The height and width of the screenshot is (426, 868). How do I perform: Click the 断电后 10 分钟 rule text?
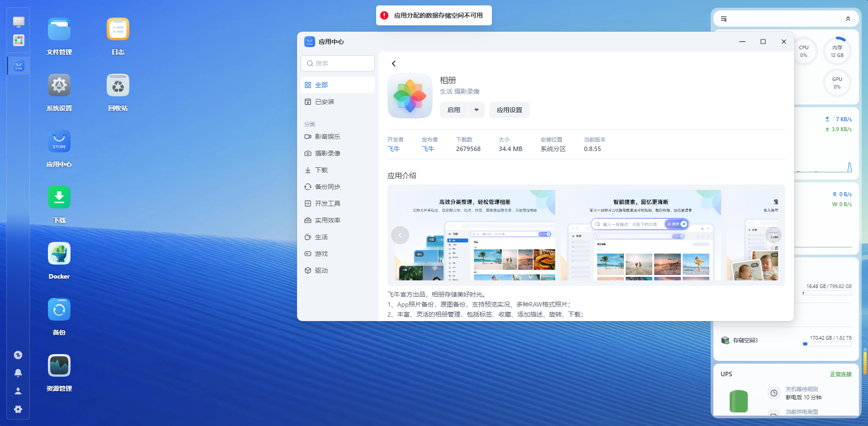(x=803, y=398)
